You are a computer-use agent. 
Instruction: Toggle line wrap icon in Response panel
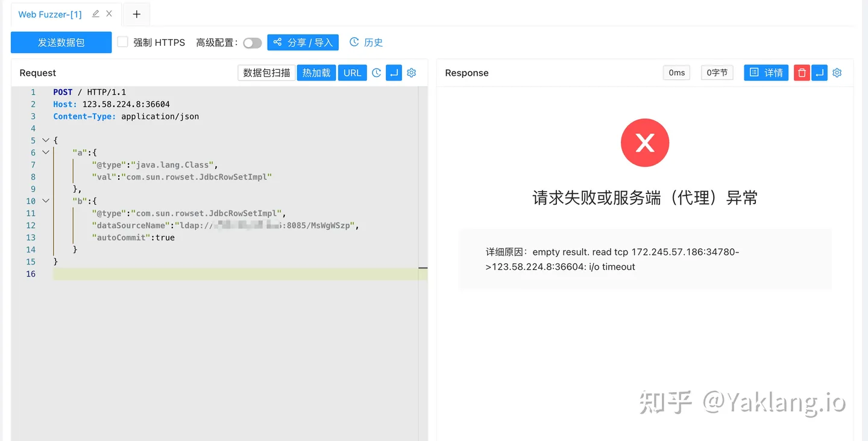click(x=819, y=73)
